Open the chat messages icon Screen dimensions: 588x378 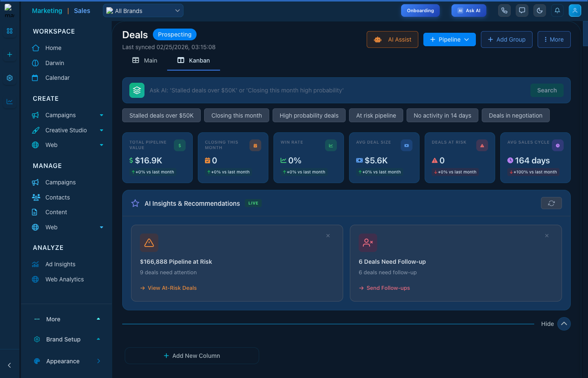[x=522, y=10]
